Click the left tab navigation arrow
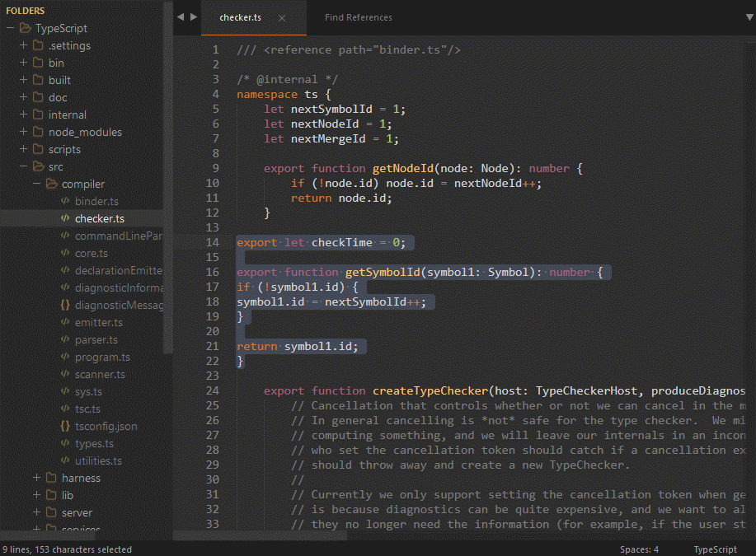 [181, 17]
